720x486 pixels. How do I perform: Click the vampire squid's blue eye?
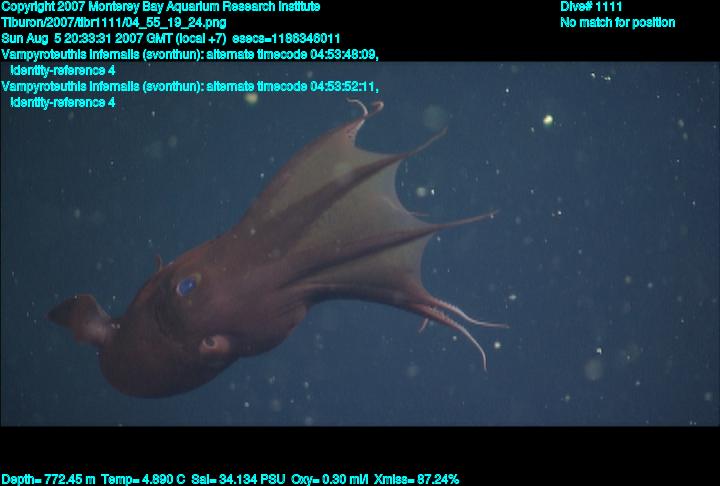point(187,286)
